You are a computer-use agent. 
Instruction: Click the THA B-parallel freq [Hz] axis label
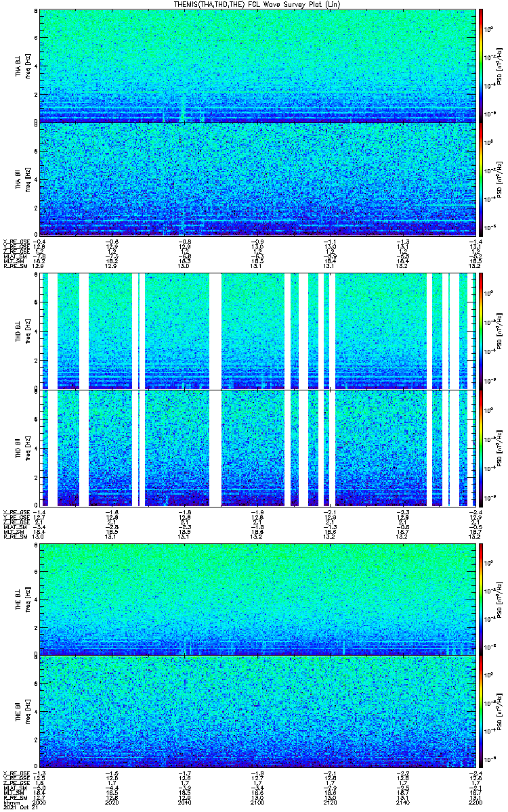(27, 179)
